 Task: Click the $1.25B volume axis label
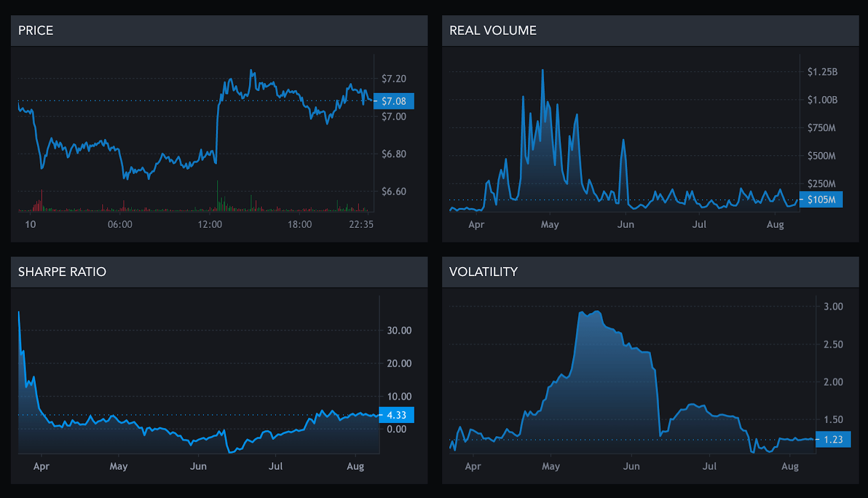[822, 72]
